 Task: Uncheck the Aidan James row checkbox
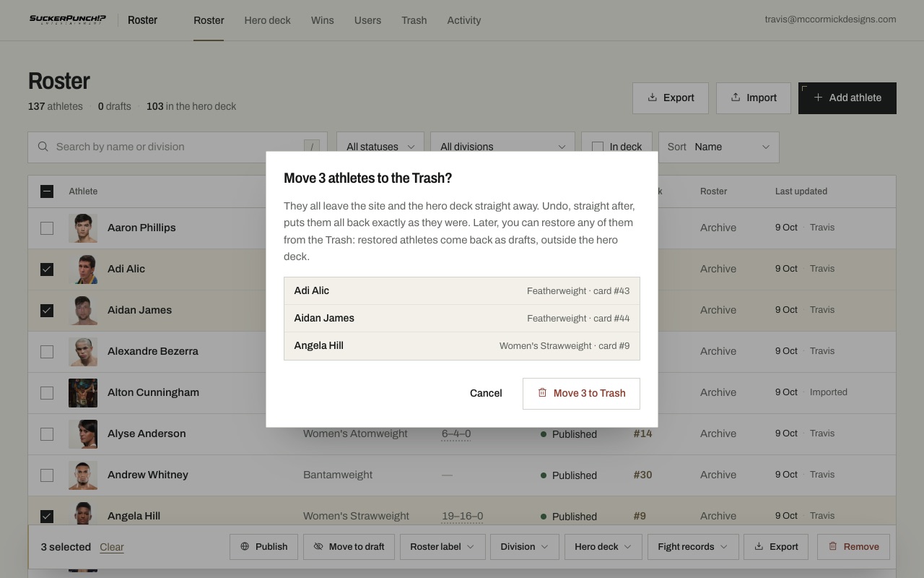pos(47,310)
